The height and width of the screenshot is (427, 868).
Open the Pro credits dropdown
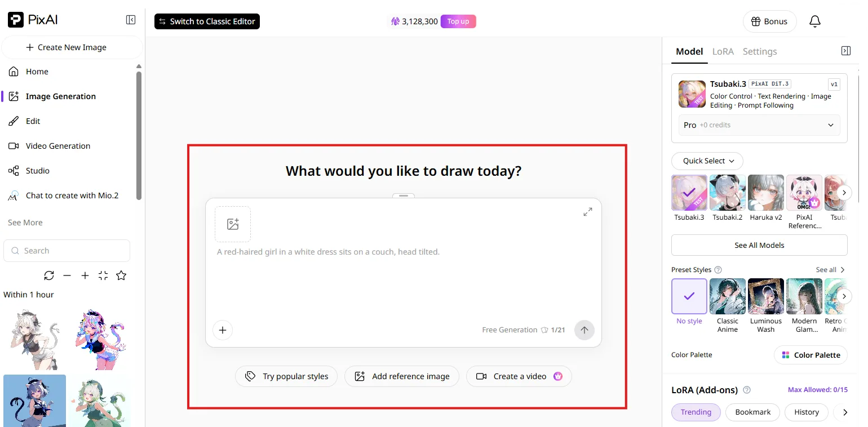pos(759,125)
